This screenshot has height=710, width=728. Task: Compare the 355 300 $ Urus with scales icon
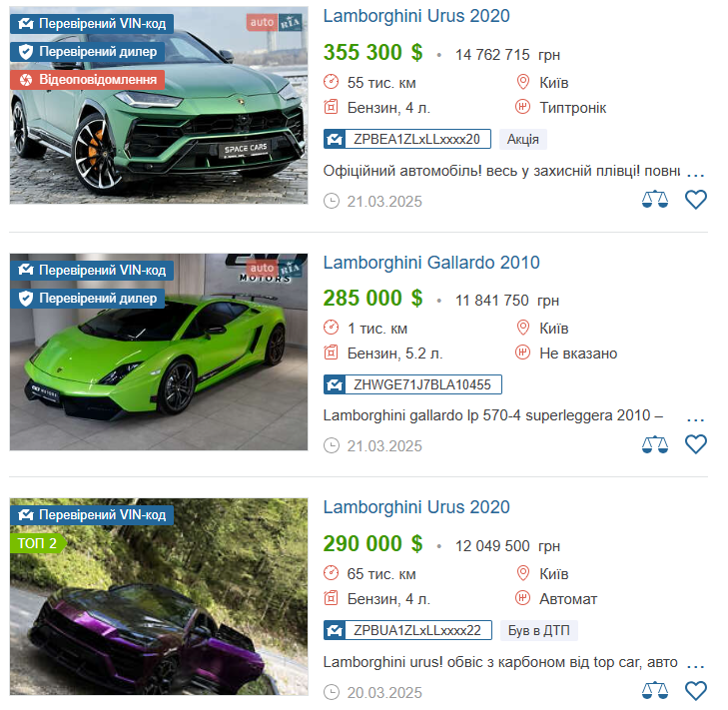(x=655, y=199)
